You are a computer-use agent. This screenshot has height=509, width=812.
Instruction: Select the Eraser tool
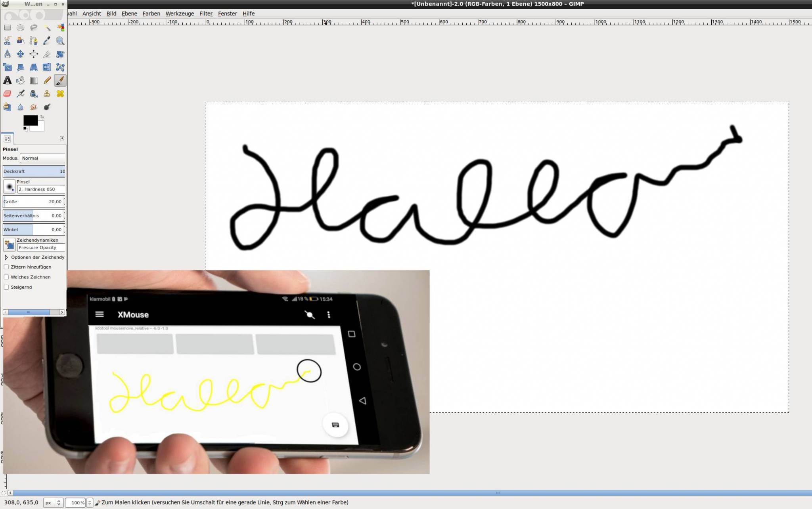click(8, 94)
